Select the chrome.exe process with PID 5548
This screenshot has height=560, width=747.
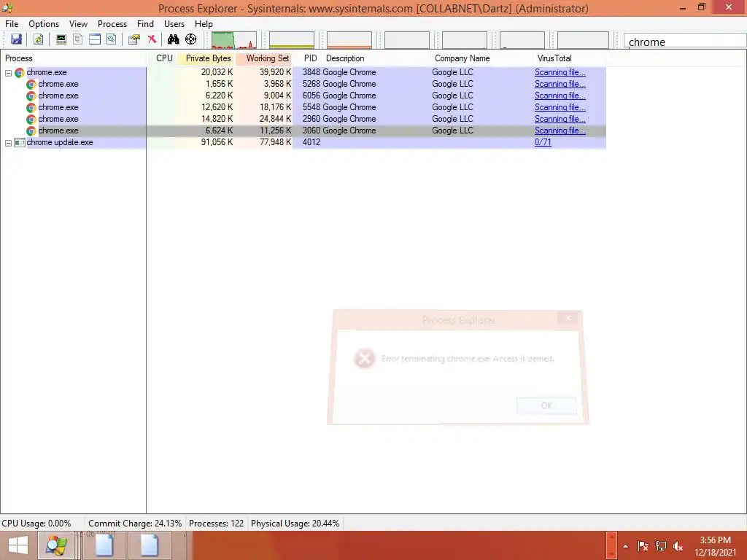(303, 107)
